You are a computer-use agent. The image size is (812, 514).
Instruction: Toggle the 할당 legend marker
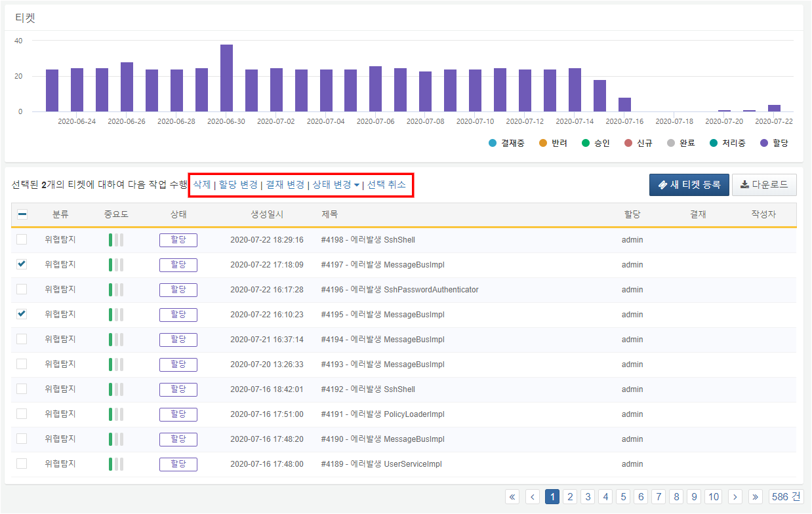(x=764, y=143)
